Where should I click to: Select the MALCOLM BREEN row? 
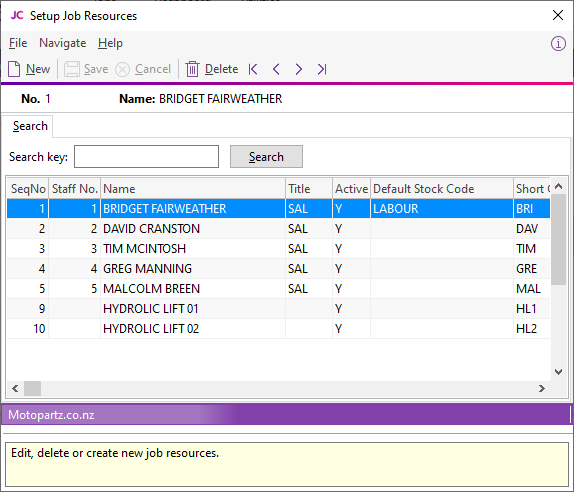pyautogui.click(x=278, y=289)
